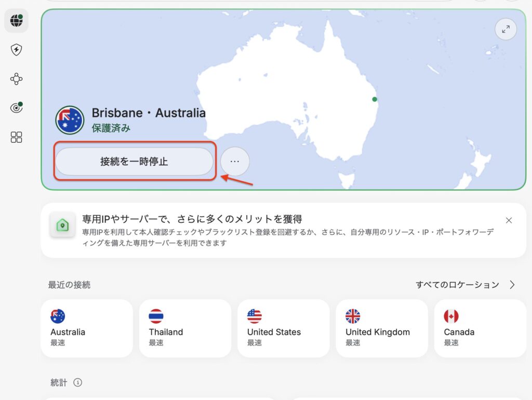Open the three-dots connection options
The image size is (532, 400).
click(235, 162)
